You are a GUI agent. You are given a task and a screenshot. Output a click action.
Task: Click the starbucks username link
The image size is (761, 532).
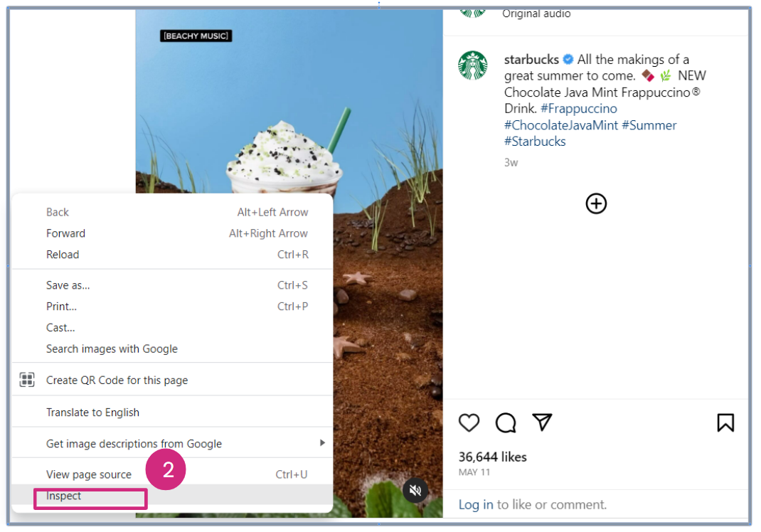coord(531,60)
